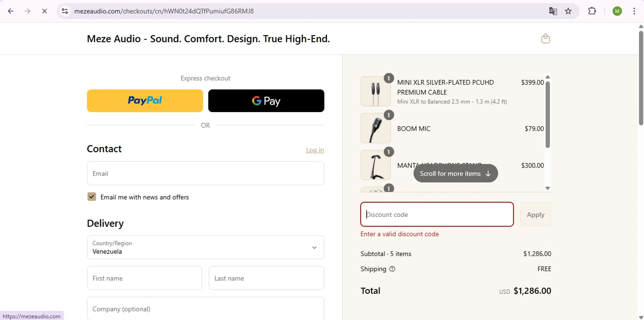Select the Boom Mic product thumbnail

(x=376, y=128)
